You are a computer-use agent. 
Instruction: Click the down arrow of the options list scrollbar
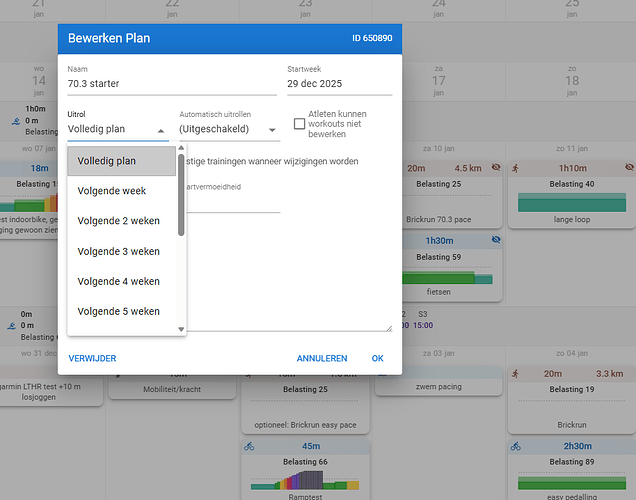pyautogui.click(x=181, y=329)
